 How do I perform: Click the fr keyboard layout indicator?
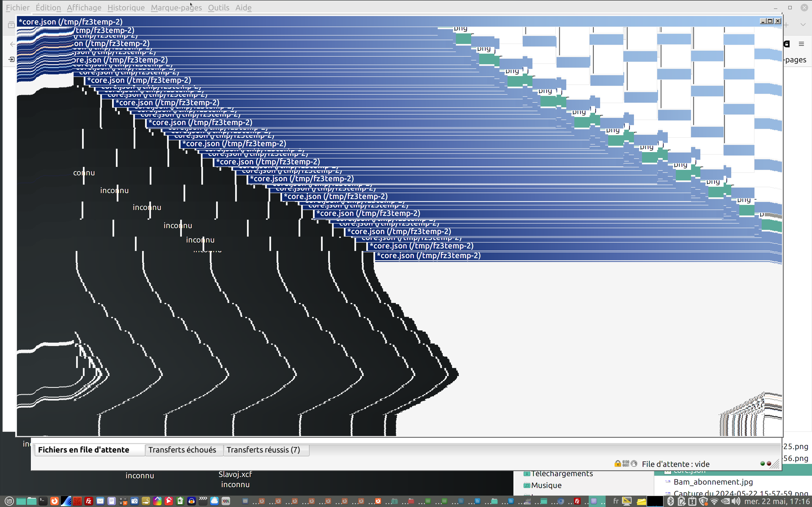coord(616,501)
